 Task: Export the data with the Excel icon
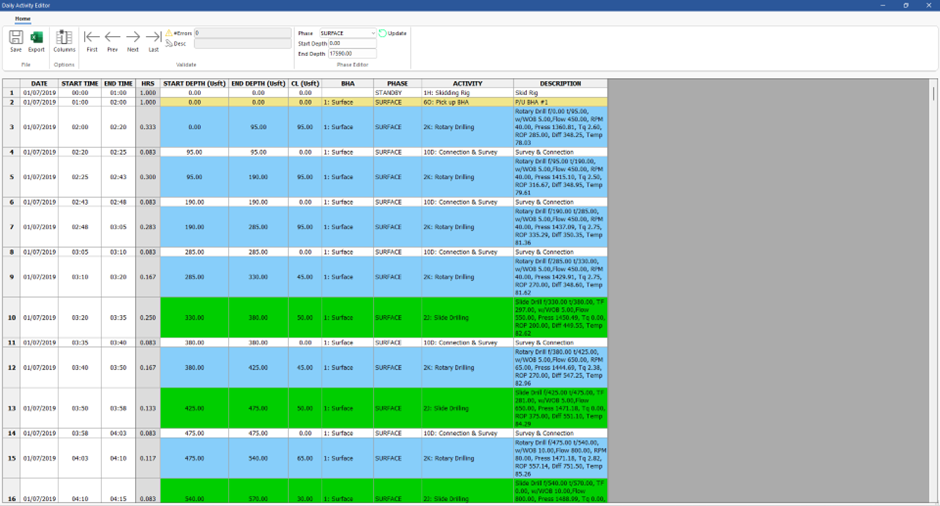[36, 39]
